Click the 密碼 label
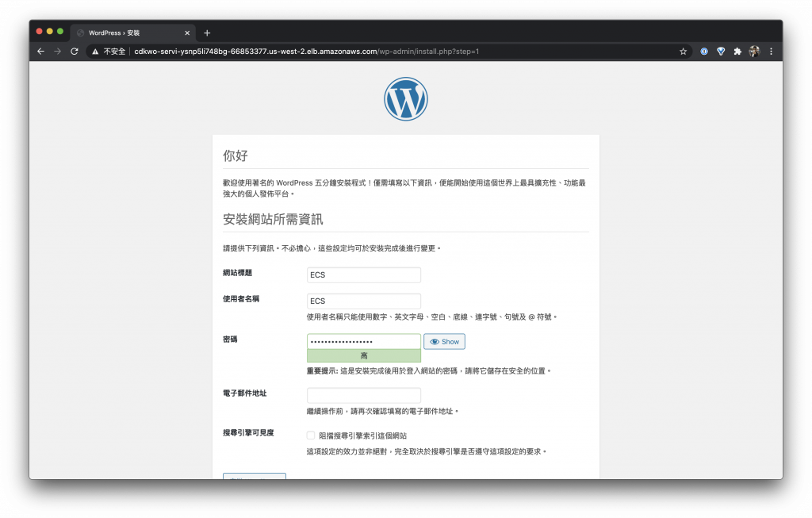The width and height of the screenshot is (812, 518). (x=231, y=339)
